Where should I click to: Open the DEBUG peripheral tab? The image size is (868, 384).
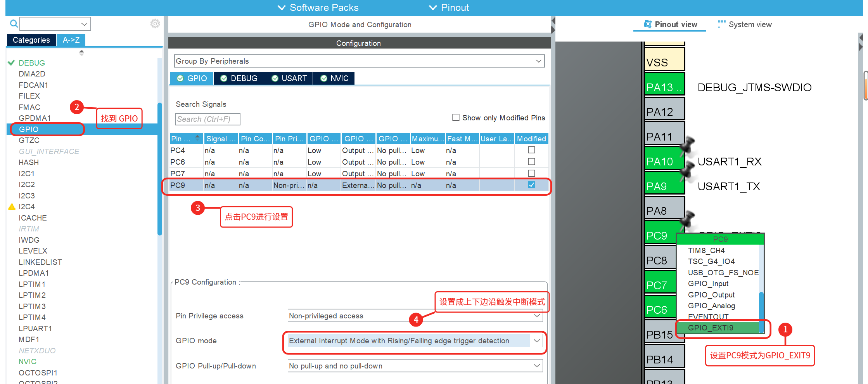[x=239, y=78]
